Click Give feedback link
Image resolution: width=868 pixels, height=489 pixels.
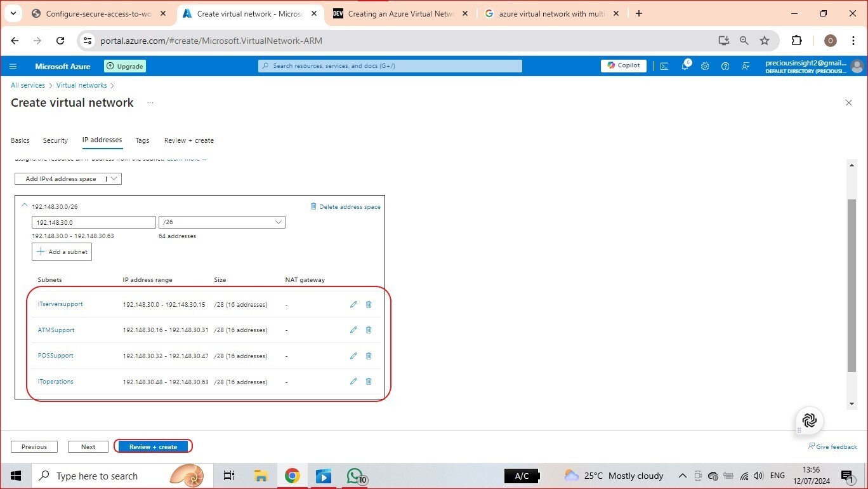pos(832,446)
